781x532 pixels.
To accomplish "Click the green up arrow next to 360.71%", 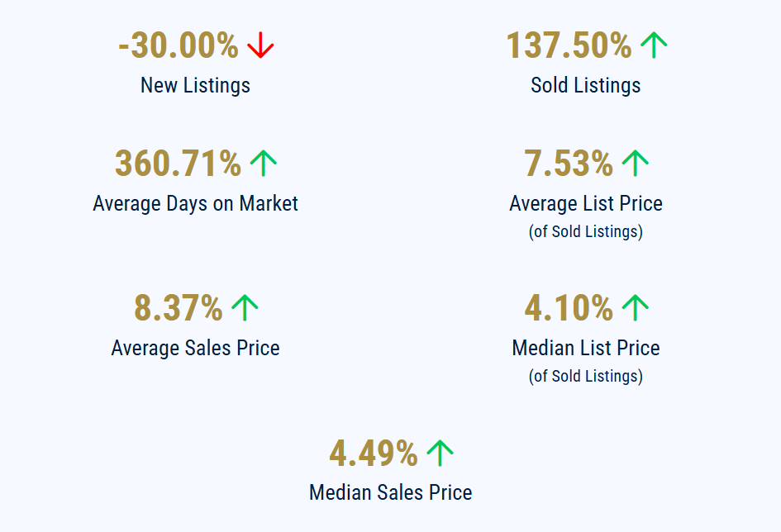I will pos(263,164).
